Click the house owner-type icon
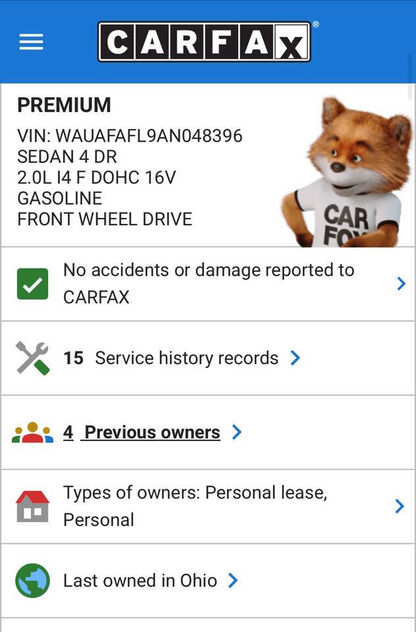This screenshot has width=416, height=632. tap(33, 506)
